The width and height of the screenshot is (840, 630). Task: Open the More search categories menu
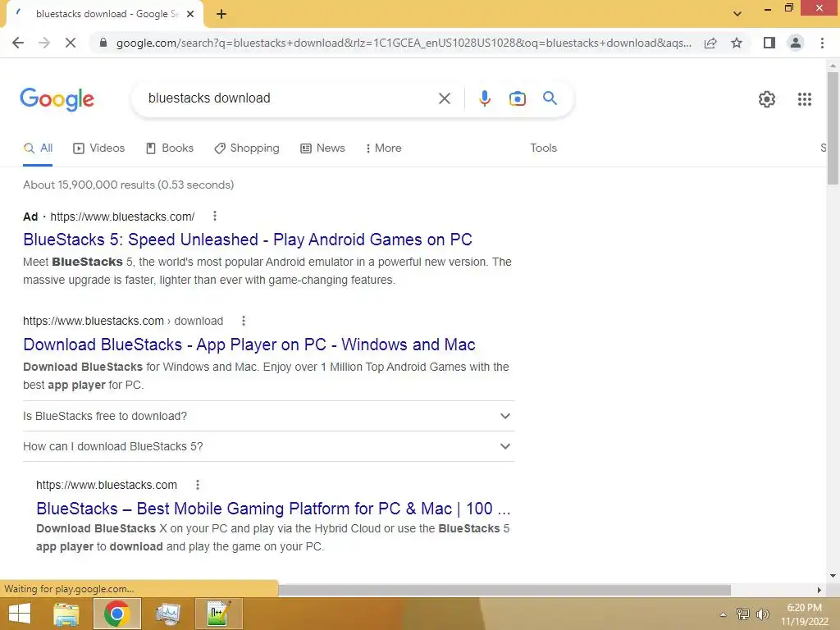coord(383,148)
